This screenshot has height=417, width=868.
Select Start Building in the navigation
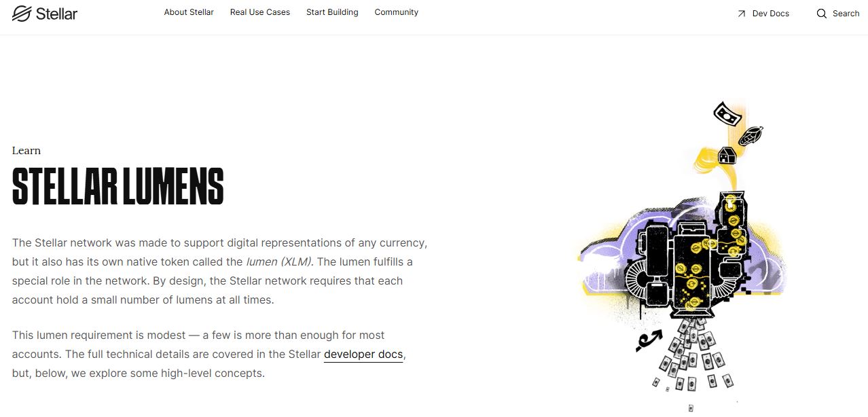coord(332,12)
